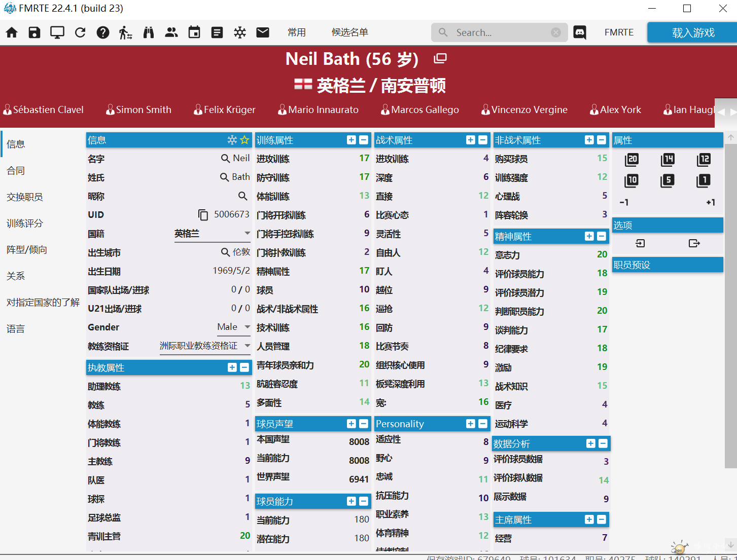Open the 关系 sidebar tab
737x560 pixels.
(x=42, y=276)
